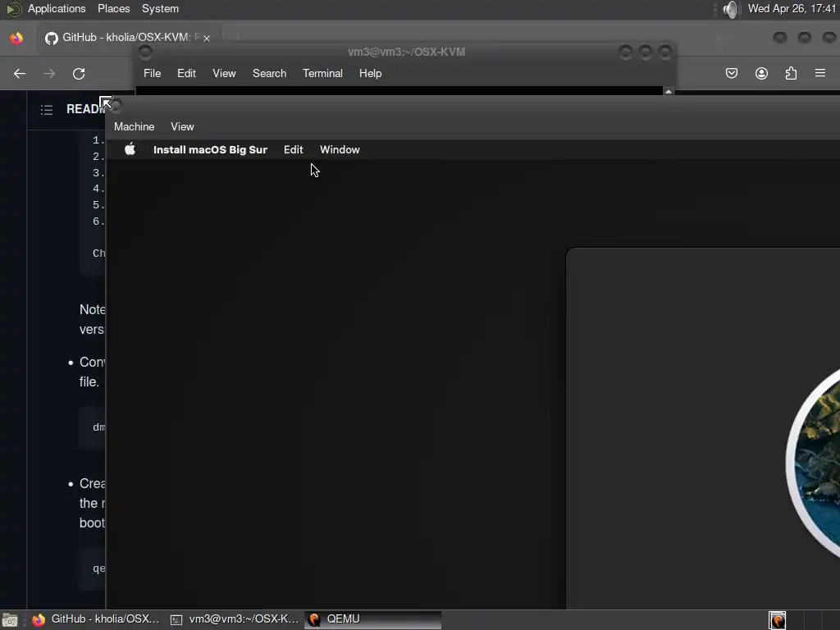Open terminal View menu

pos(224,73)
